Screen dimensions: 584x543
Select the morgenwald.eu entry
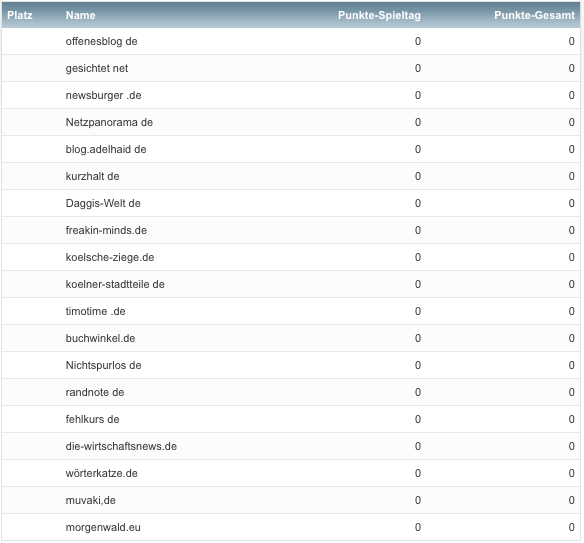[x=103, y=527]
